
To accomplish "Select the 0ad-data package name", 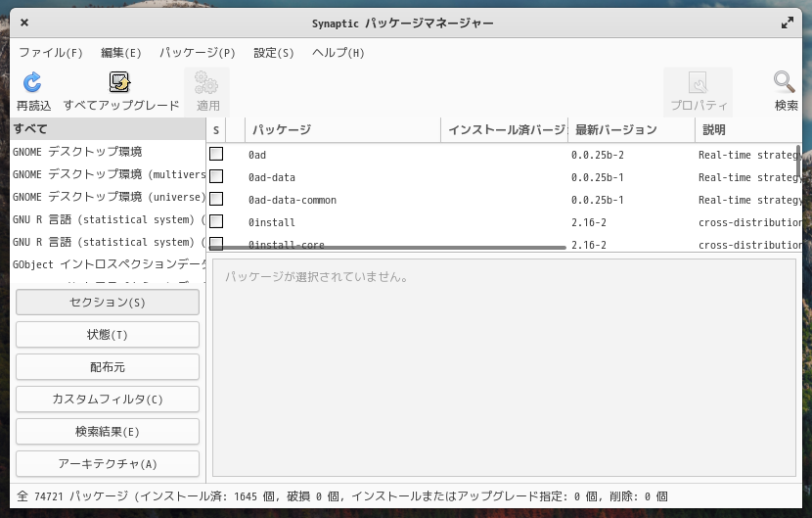I will click(271, 177).
